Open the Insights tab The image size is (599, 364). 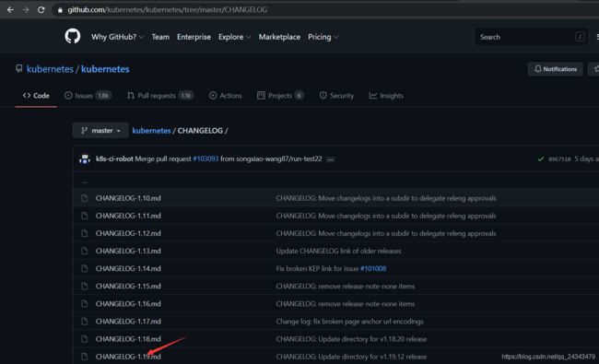pyautogui.click(x=386, y=96)
